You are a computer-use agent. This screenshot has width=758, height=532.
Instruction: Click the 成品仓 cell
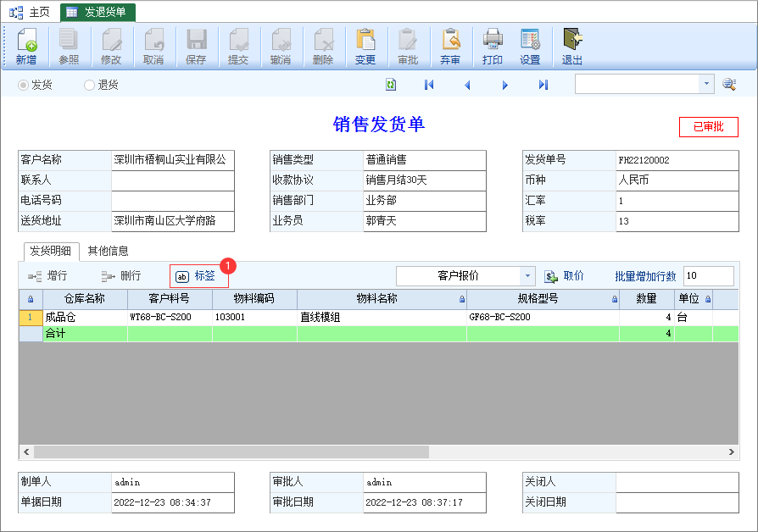[x=85, y=318]
